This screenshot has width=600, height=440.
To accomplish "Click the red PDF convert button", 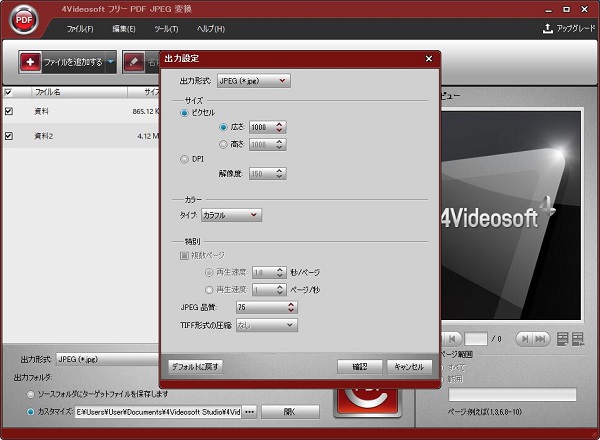I will coord(360,400).
